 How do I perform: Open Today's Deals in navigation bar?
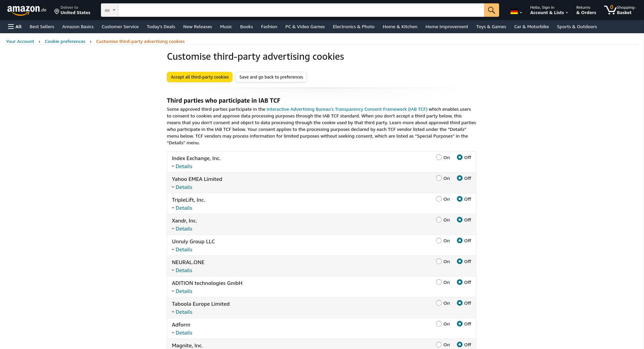pos(161,27)
